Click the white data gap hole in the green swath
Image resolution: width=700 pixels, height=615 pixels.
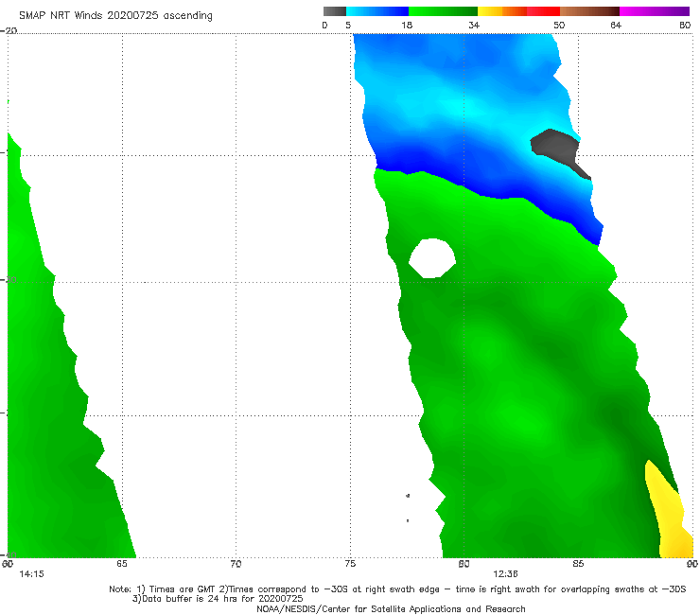(432, 258)
